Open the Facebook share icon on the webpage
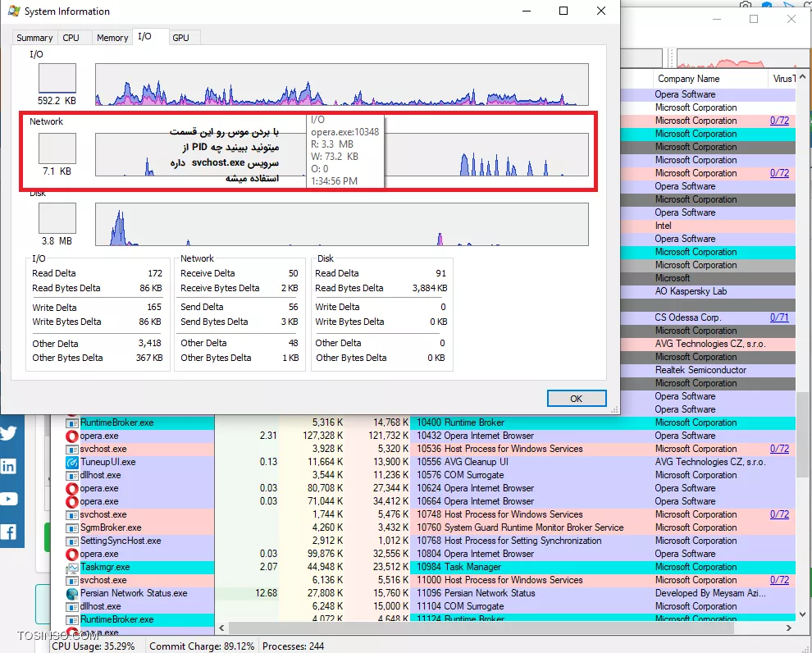This screenshot has width=812, height=653. pos(9,532)
